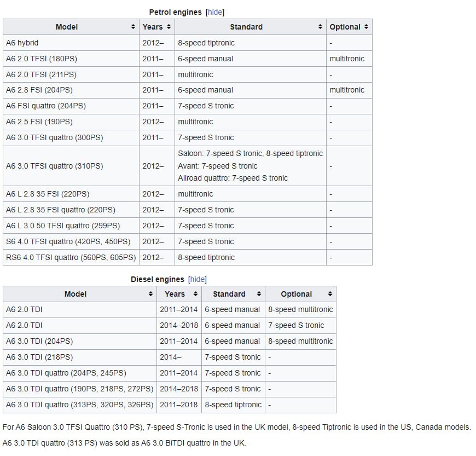Click 8-speed multitronic for A6 3.0 TDI (204PS)
Viewport: 476px width, 456px height.
[300, 341]
